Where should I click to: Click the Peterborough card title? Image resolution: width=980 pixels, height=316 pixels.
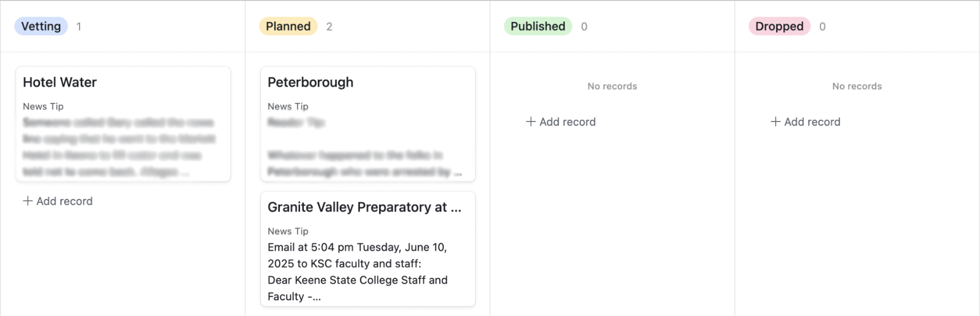coord(310,82)
